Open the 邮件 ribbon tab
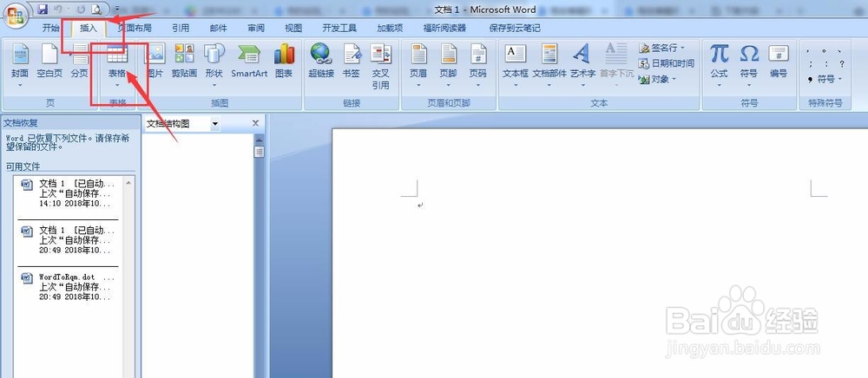Image resolution: width=868 pixels, height=378 pixels. [218, 29]
